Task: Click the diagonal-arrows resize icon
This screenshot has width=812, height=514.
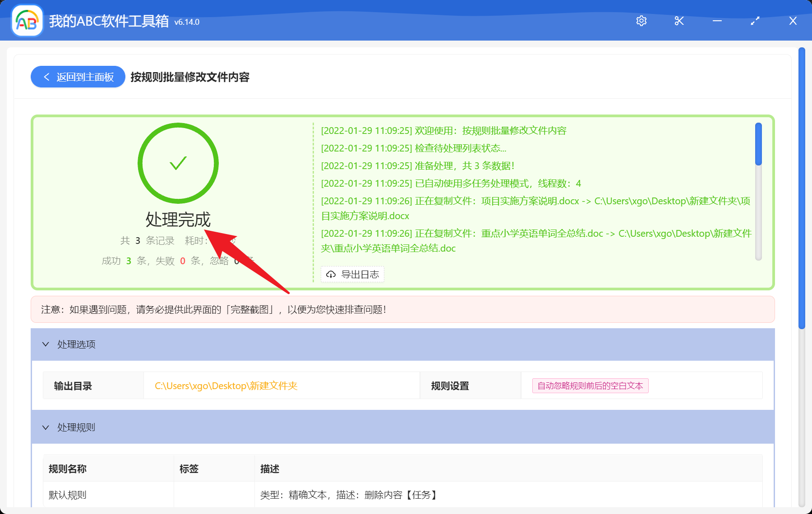Action: (754, 21)
